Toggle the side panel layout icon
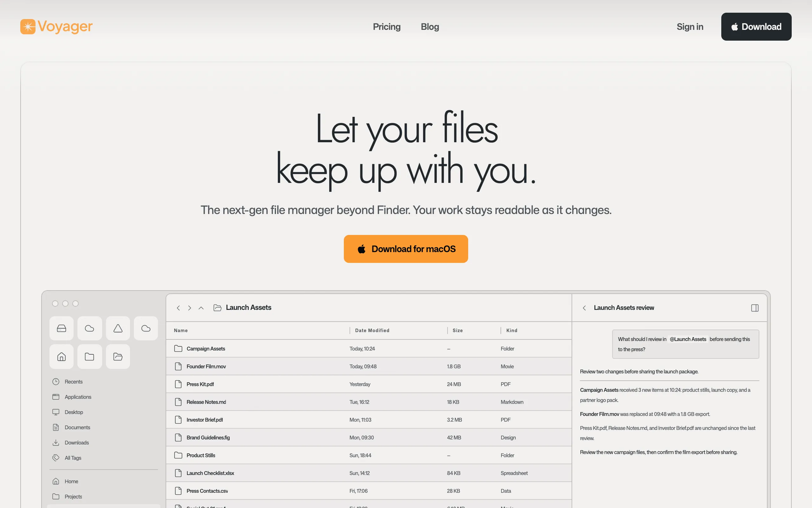 (755, 308)
